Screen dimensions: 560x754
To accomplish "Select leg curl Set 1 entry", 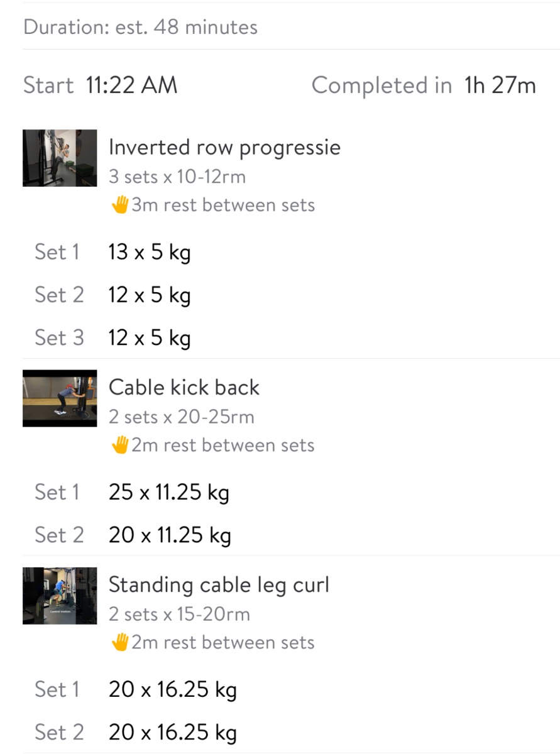I will tap(172, 690).
